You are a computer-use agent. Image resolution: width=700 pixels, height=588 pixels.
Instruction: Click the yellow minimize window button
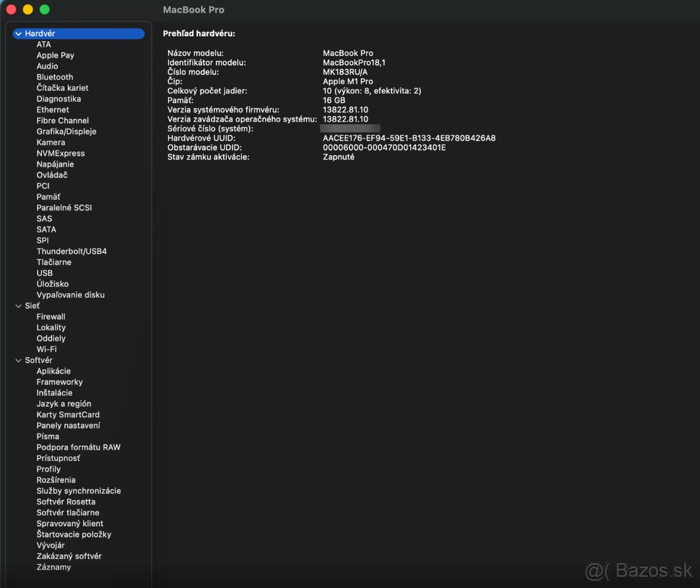click(27, 9)
